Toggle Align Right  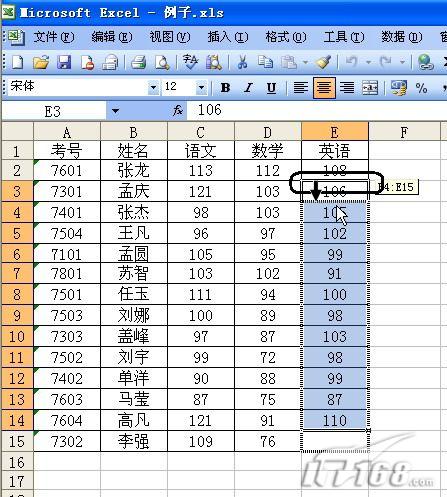[347, 88]
